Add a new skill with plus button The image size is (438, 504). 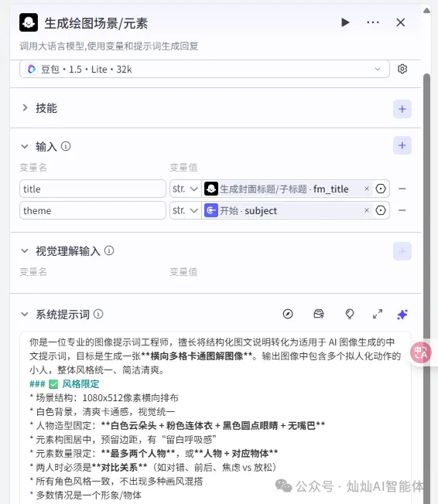coord(402,109)
